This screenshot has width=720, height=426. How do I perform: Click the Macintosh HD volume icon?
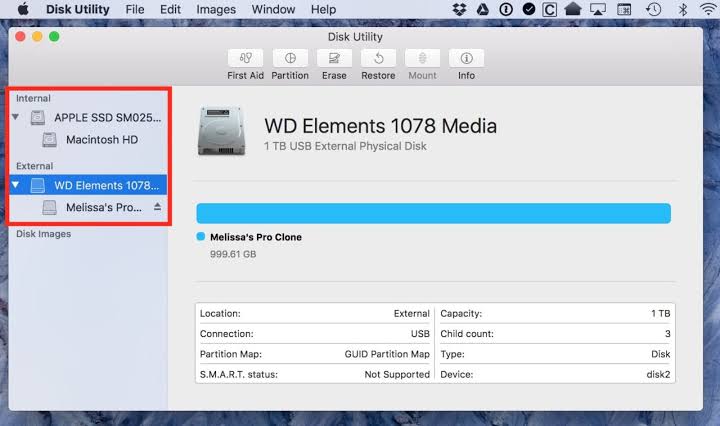[49, 140]
